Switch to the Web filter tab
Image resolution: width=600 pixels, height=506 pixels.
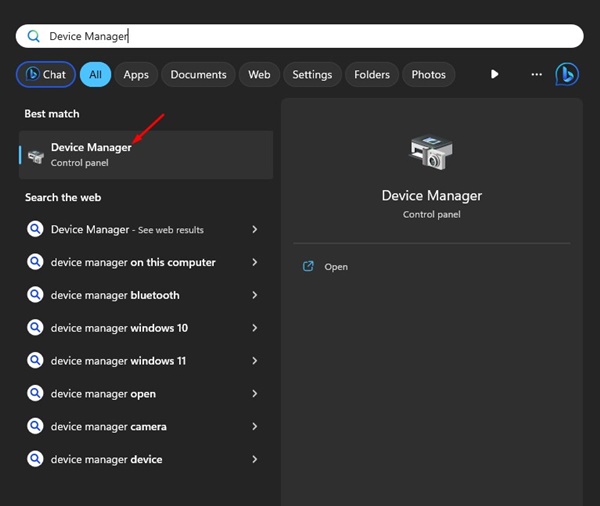coord(259,74)
